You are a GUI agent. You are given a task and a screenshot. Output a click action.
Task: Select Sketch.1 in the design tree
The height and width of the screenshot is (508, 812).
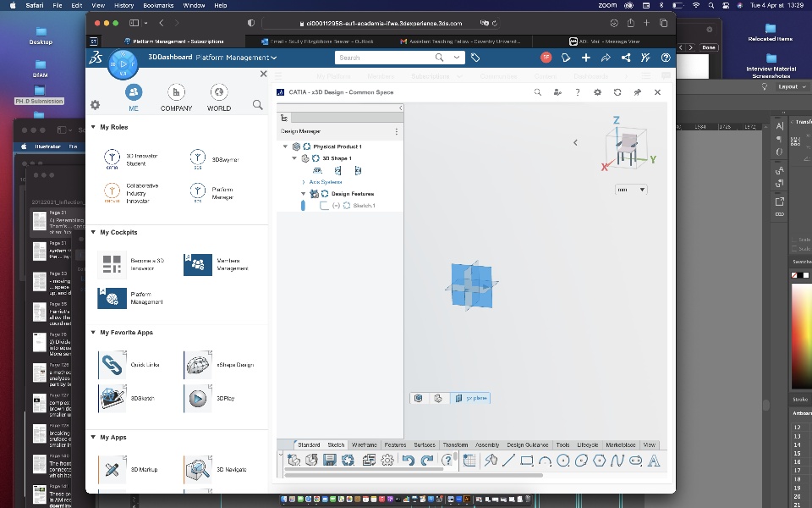(364, 206)
